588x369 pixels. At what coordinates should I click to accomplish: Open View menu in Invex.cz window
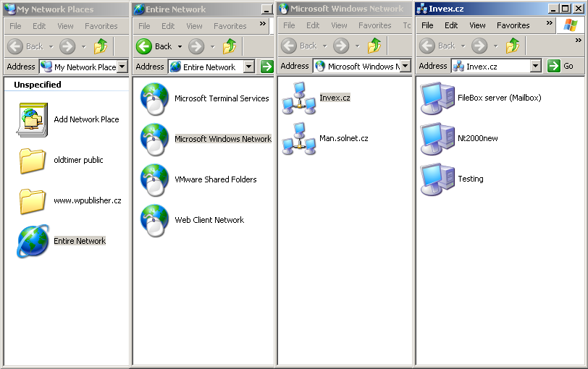coord(477,25)
